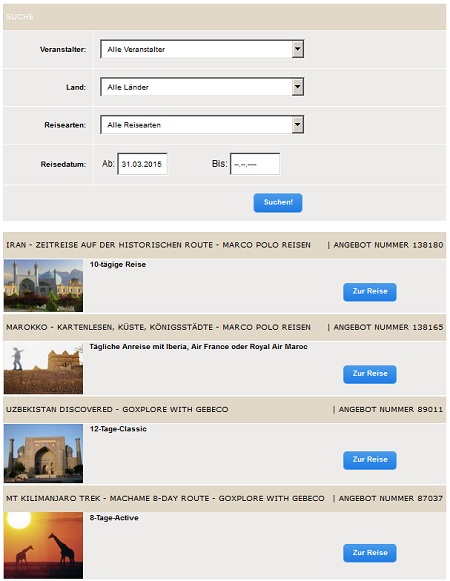Click the Uzbekistan madrasa thumbnail image

click(x=43, y=453)
